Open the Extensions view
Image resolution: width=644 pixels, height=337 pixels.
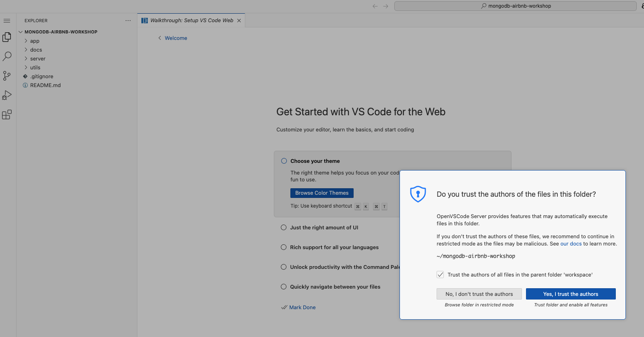point(7,115)
